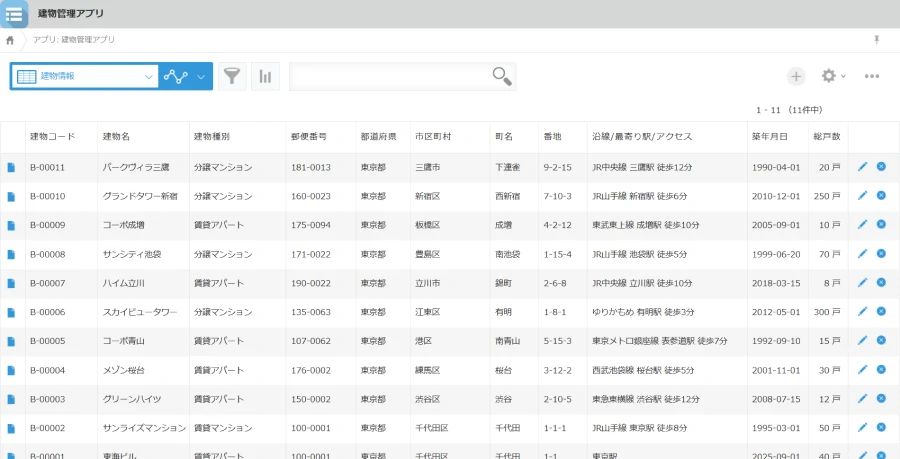Delete the パークヴィラ三鷹 record
Viewport: 900px width, 459px height.
(x=881, y=166)
